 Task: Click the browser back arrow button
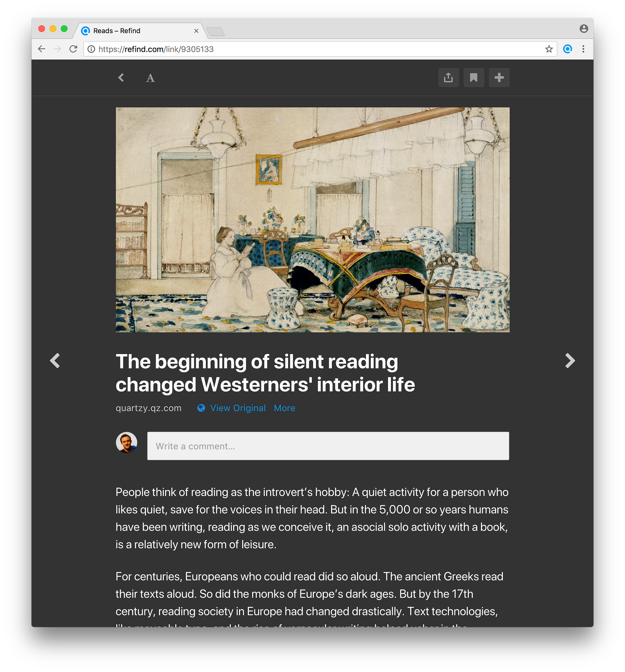(42, 49)
